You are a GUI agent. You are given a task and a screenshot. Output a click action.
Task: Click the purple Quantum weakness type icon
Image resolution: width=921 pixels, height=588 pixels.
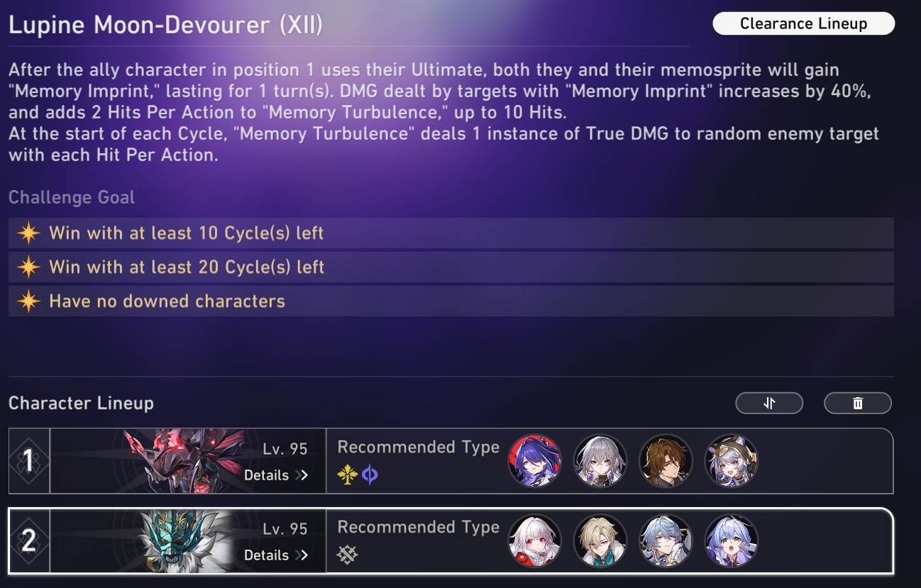coord(370,475)
